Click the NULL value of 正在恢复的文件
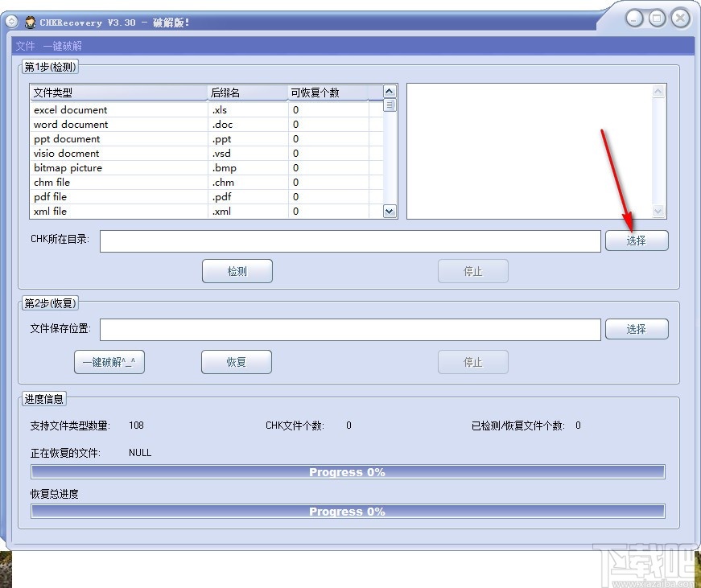Viewport: 701px width, 588px height. click(x=140, y=453)
